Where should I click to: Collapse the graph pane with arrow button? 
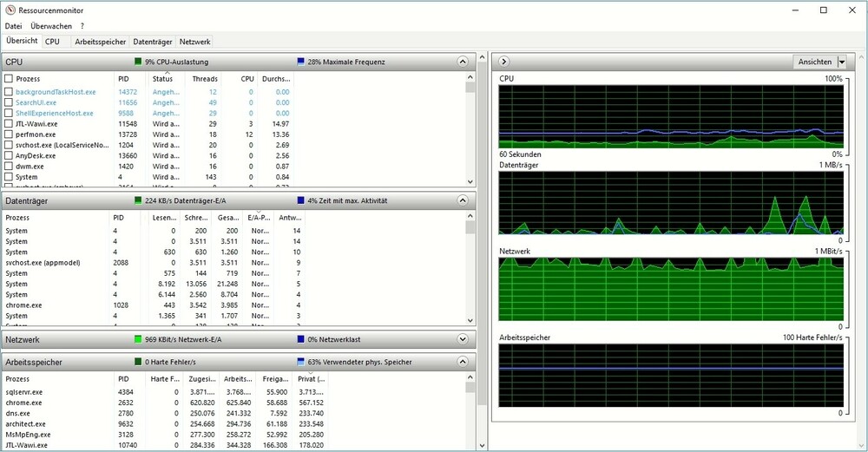point(503,62)
